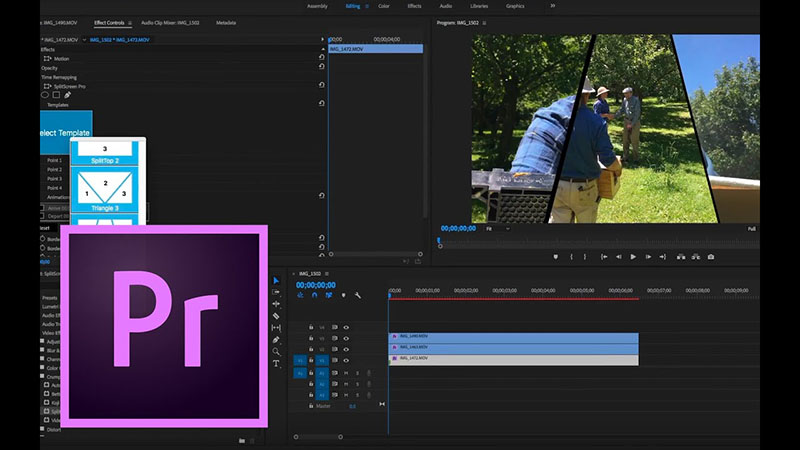This screenshot has height=450, width=800.
Task: Go to In point in Program monitor
Action: (604, 257)
